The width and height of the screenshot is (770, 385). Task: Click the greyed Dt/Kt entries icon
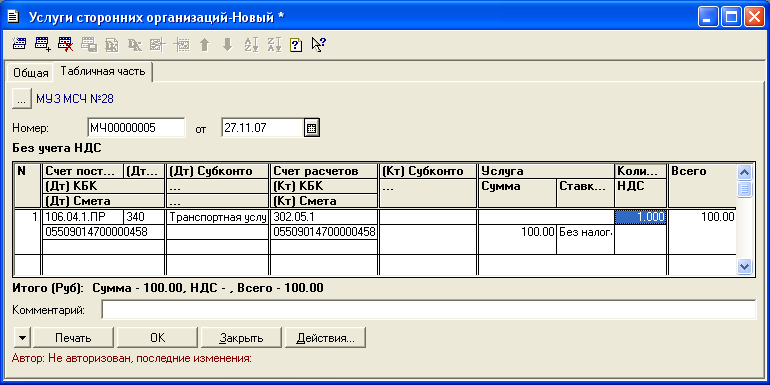coord(135,45)
